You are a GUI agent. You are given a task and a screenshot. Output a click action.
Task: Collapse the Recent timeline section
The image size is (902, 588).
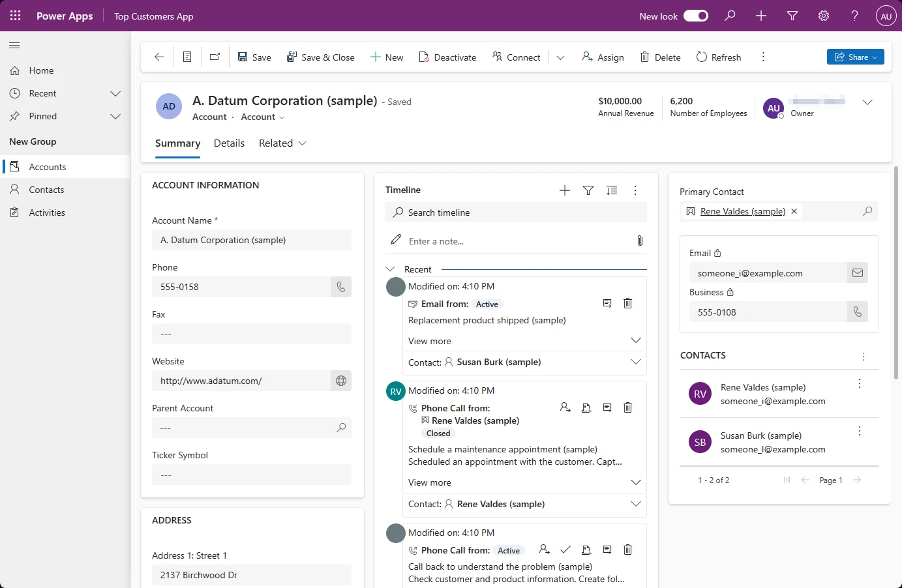[390, 269]
